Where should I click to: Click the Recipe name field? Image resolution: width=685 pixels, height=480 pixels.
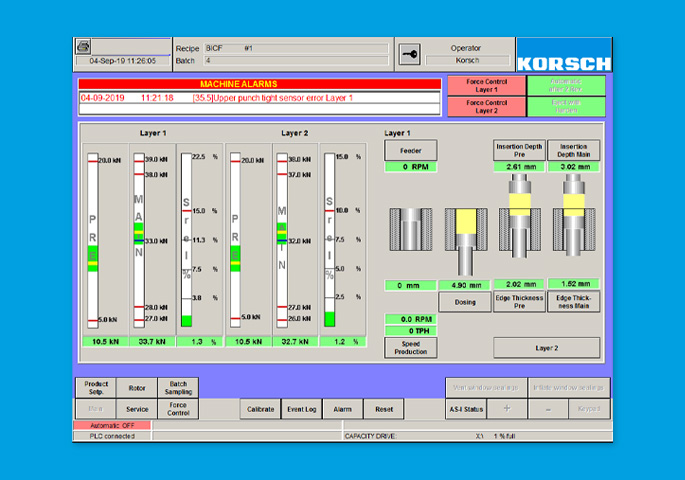(296, 48)
